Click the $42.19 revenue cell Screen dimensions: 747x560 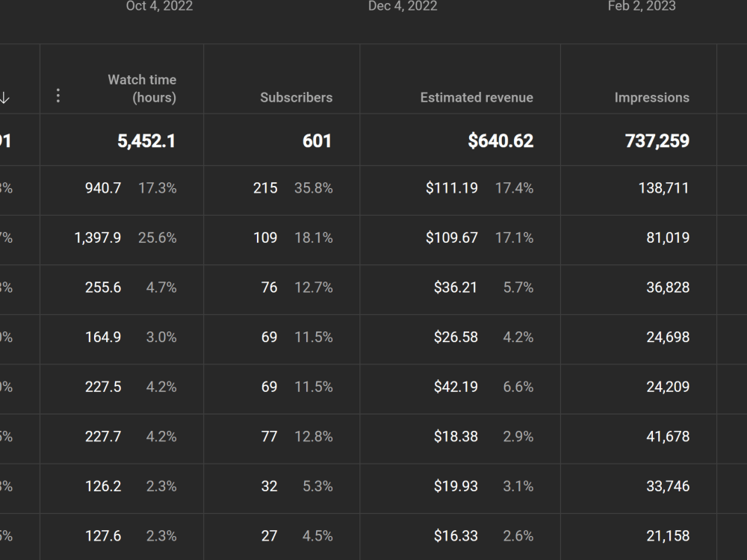click(456, 387)
